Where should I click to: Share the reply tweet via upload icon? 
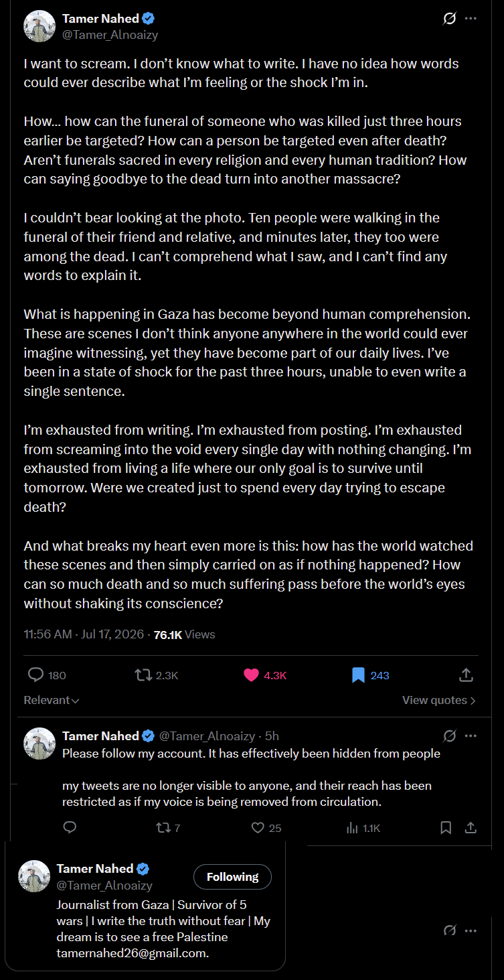click(471, 828)
